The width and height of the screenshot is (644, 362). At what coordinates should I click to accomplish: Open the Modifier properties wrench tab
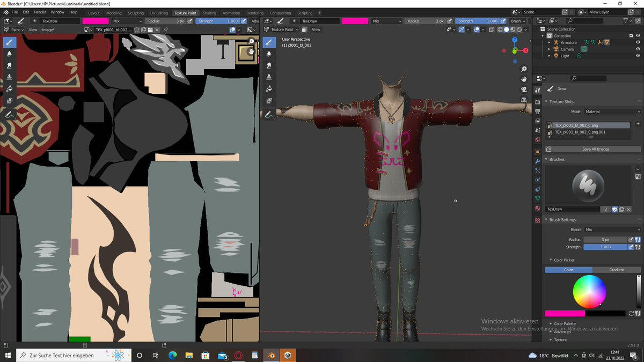(538, 161)
